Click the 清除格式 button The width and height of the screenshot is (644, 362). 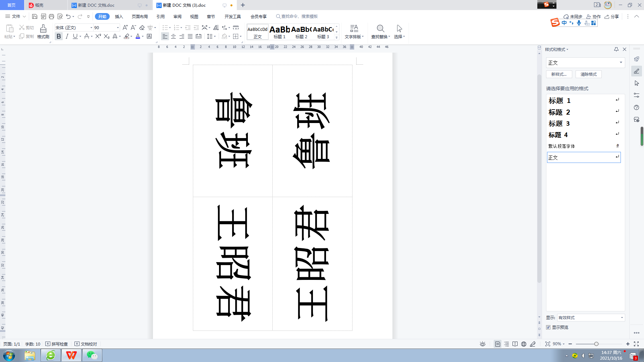[588, 74]
